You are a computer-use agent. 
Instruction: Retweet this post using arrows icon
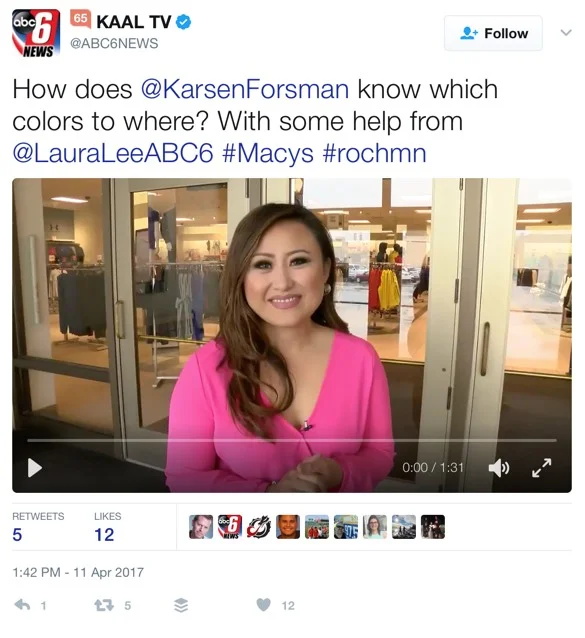click(104, 605)
